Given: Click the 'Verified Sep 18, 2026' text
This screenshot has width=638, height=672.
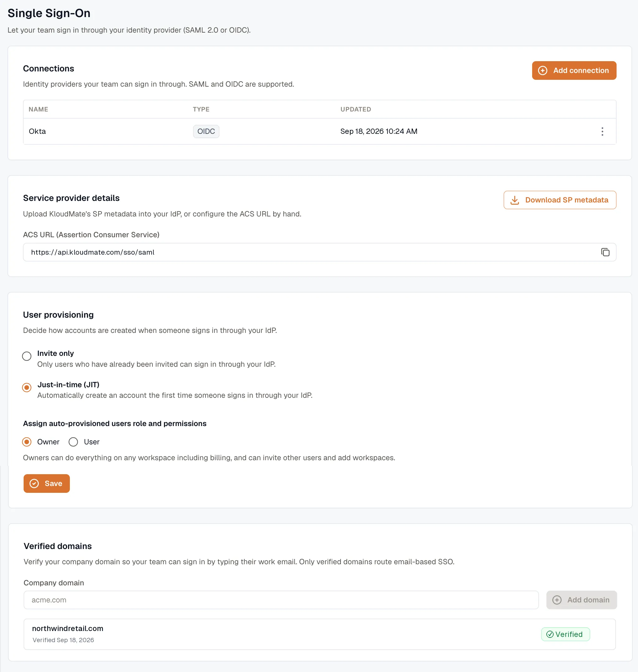Looking at the screenshot, I should pos(63,640).
